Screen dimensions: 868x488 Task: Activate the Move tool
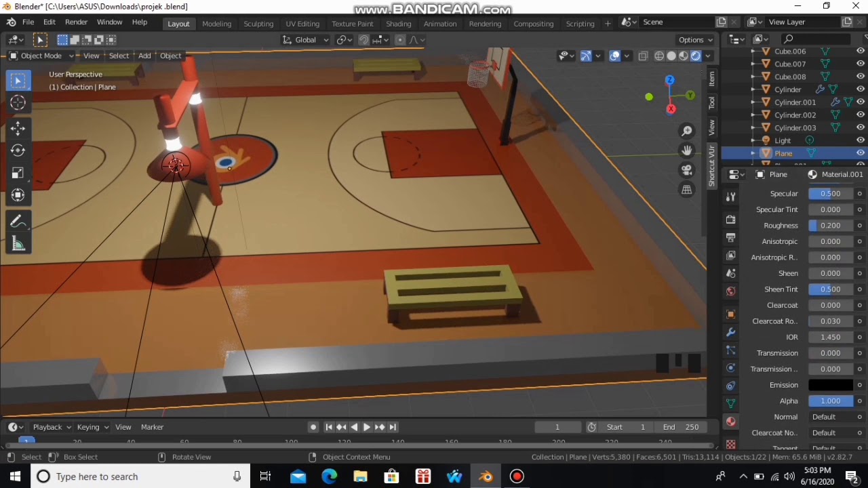[18, 127]
